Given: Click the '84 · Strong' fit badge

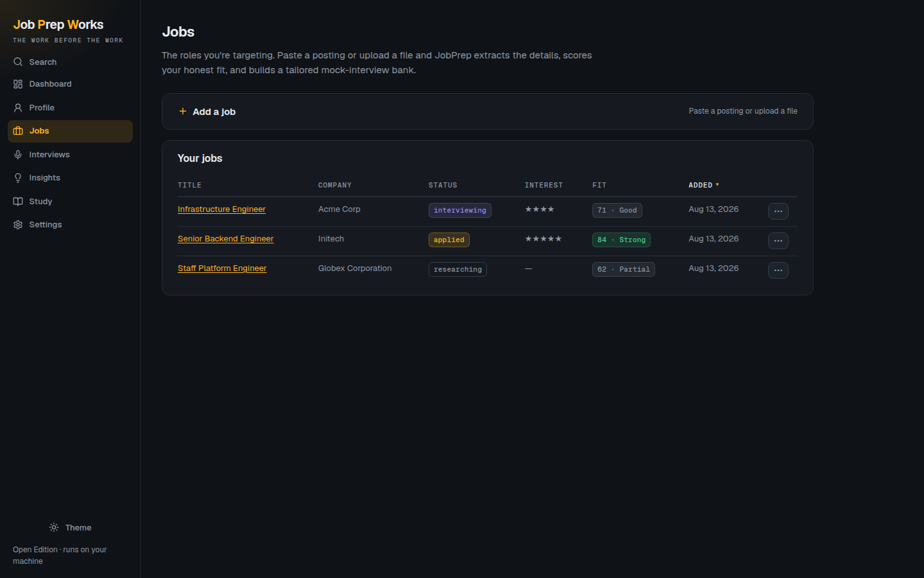Looking at the screenshot, I should (621, 240).
